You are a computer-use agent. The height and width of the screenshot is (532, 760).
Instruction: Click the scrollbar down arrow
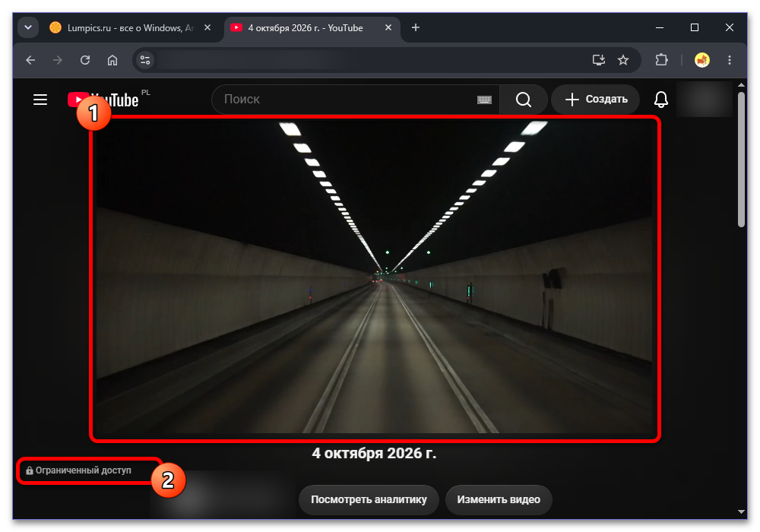(x=741, y=511)
